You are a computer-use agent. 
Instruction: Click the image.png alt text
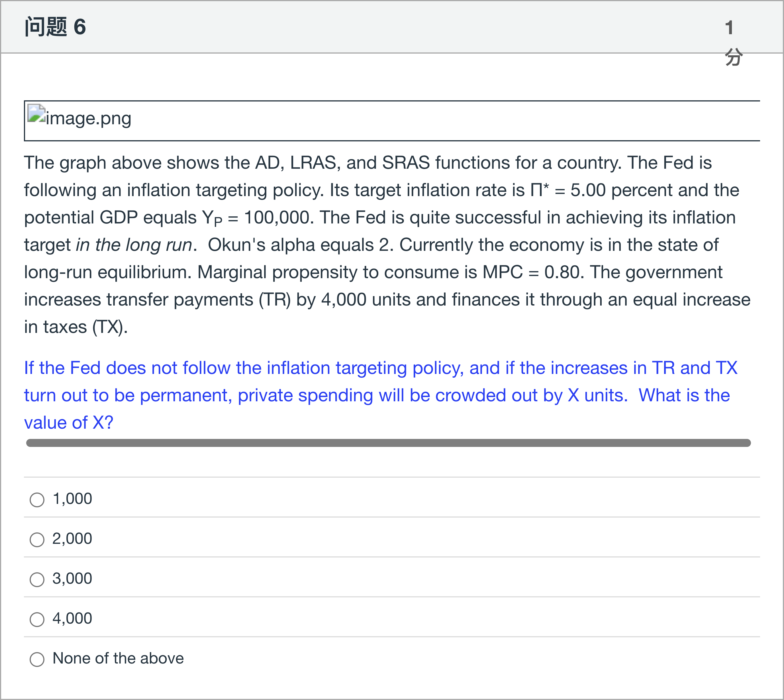point(88,119)
